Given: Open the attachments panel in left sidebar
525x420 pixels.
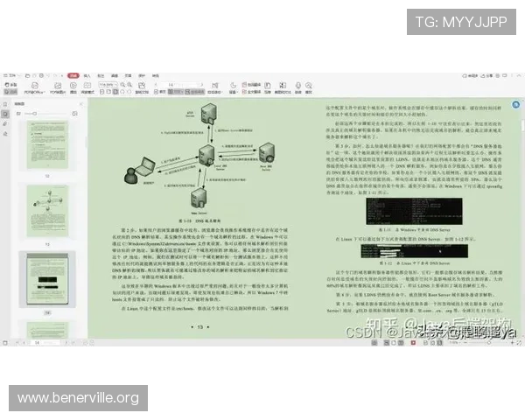Looking at the screenshot, I should (x=5, y=124).
